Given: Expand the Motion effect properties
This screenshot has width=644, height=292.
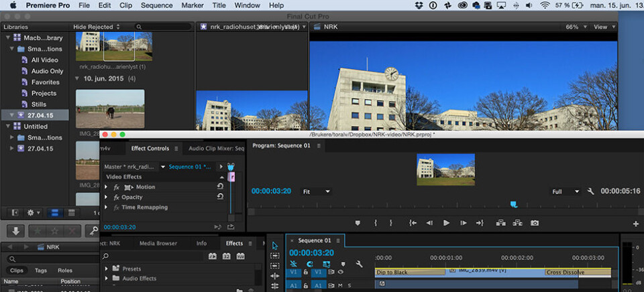Looking at the screenshot, I should 107,187.
